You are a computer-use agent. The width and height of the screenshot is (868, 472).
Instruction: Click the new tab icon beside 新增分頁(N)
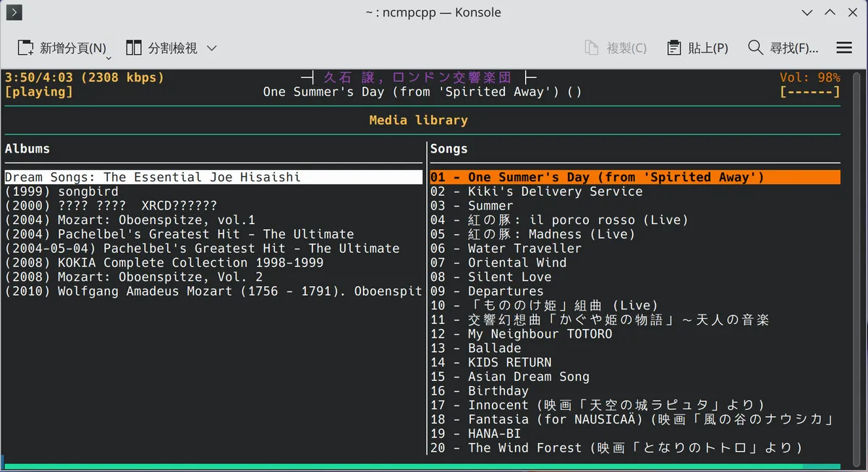pos(26,48)
